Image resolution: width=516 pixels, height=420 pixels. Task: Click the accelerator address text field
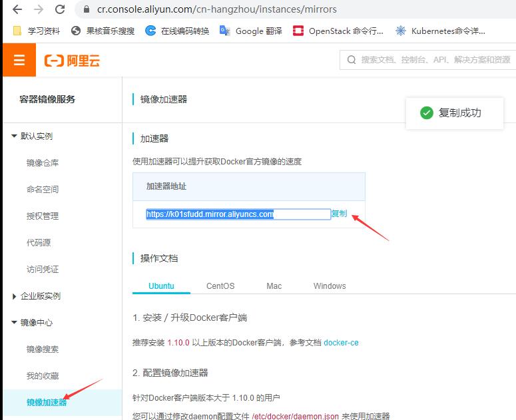point(238,214)
